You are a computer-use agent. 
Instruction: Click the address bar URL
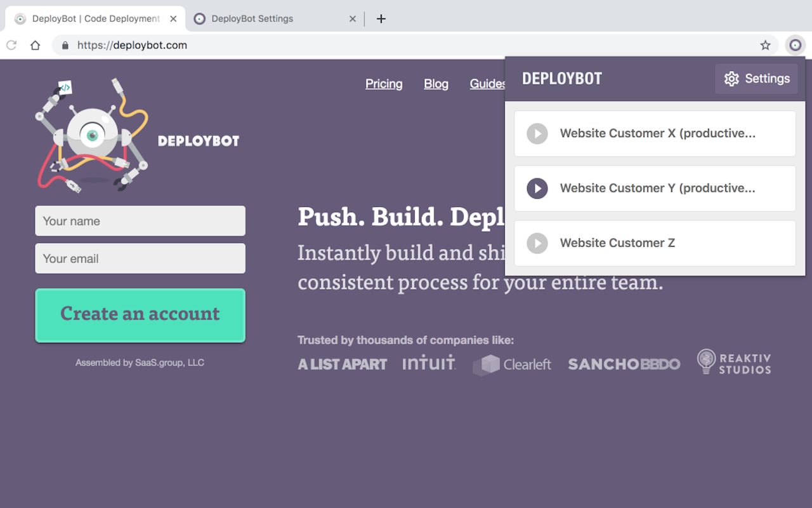pos(132,45)
